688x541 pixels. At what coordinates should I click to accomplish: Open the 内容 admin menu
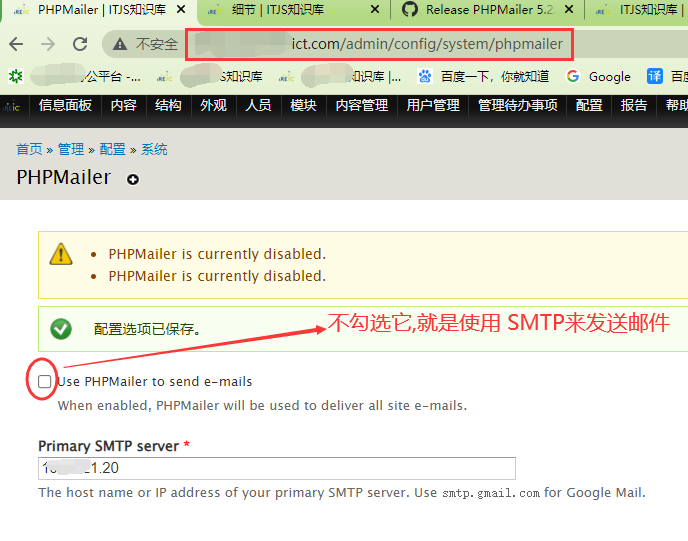coord(124,105)
